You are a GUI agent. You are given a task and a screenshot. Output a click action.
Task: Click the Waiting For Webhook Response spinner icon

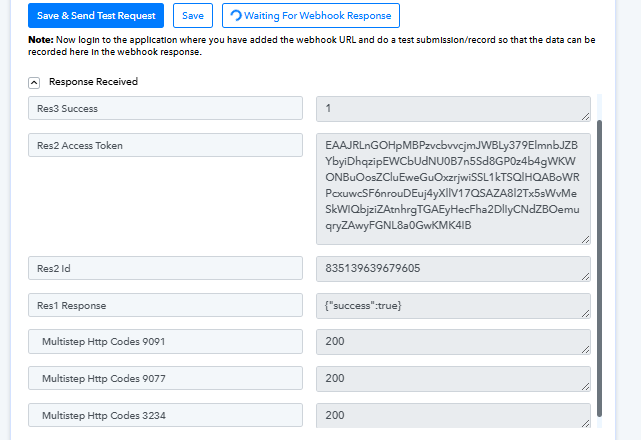235,16
